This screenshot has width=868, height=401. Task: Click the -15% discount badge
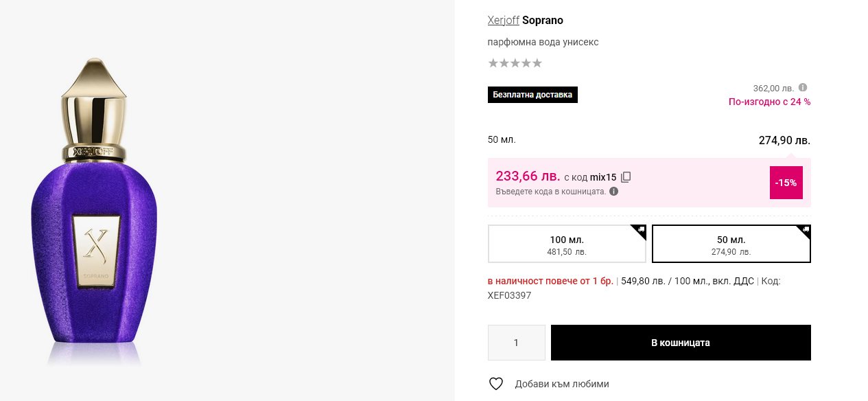point(786,183)
